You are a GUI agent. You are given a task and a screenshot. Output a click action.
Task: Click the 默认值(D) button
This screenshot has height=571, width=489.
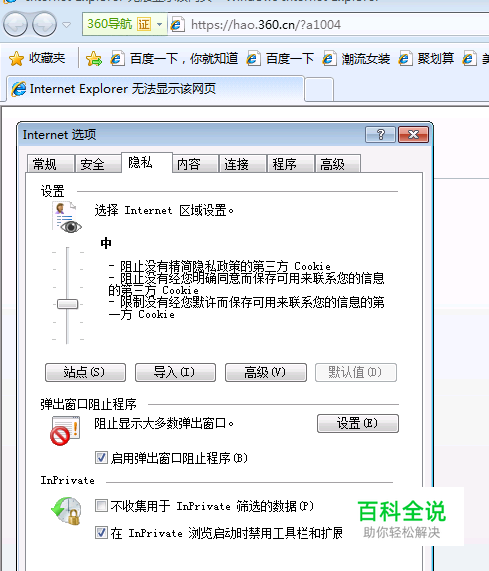pyautogui.click(x=356, y=372)
